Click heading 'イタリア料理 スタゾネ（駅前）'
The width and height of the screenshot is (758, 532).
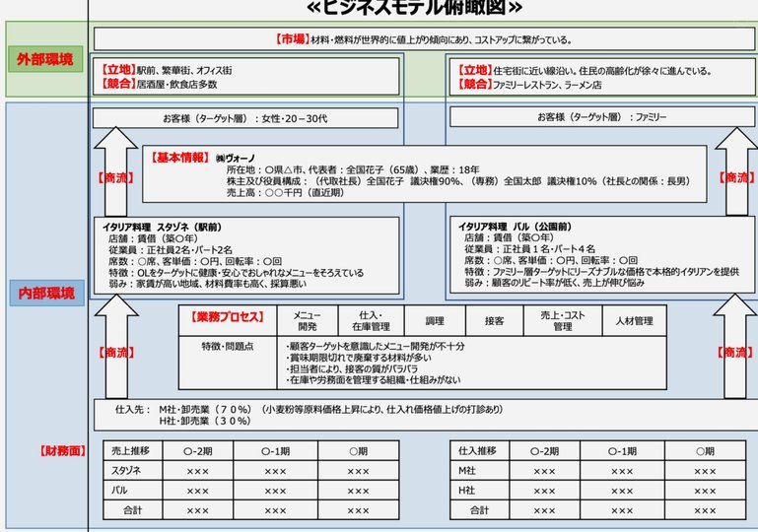[x=162, y=228]
